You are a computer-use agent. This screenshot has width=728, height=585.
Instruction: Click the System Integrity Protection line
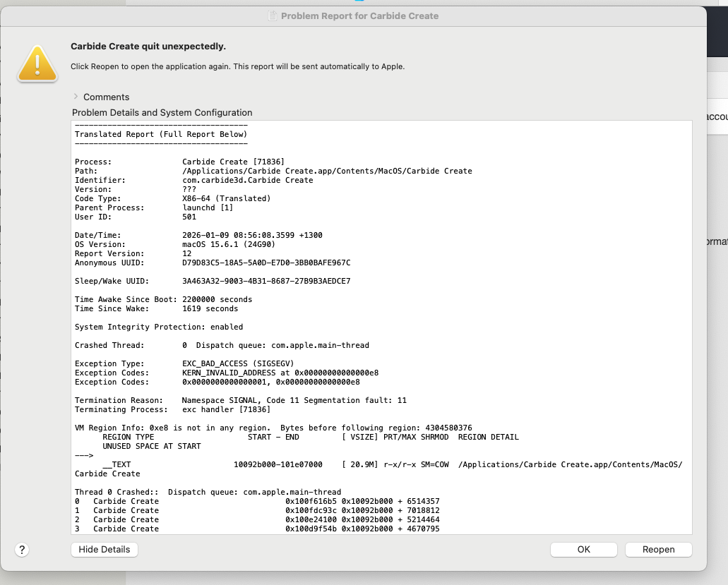[x=159, y=327]
